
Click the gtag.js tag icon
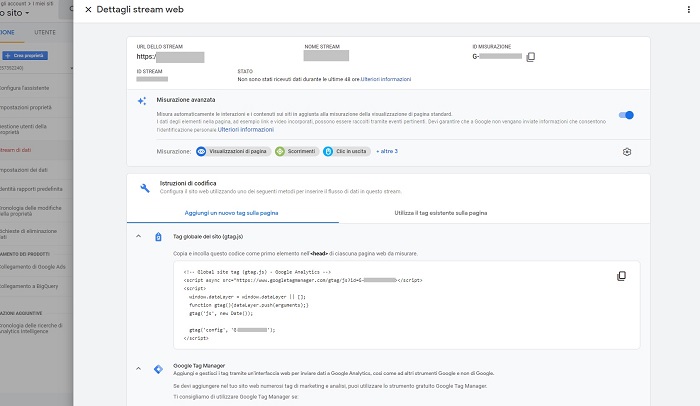click(x=158, y=237)
